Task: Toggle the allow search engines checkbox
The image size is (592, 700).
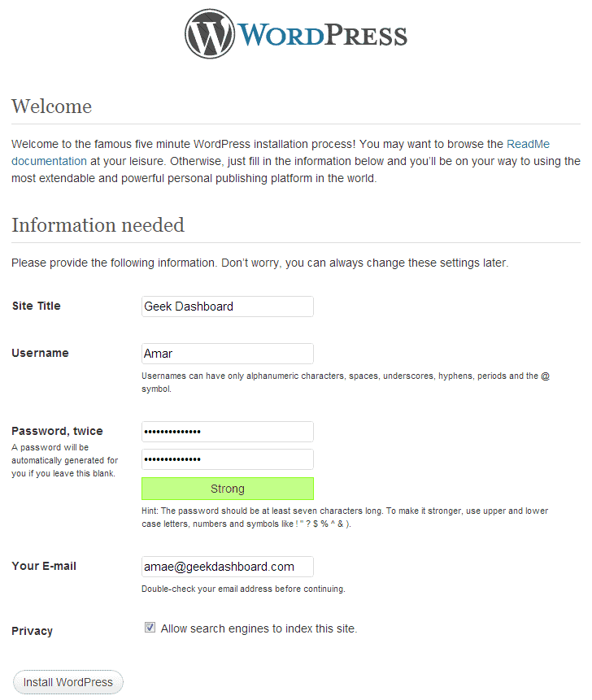Action: point(150,627)
